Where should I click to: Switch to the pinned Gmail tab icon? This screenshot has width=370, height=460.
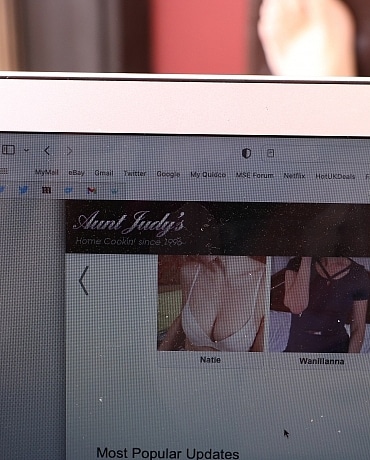(92, 190)
